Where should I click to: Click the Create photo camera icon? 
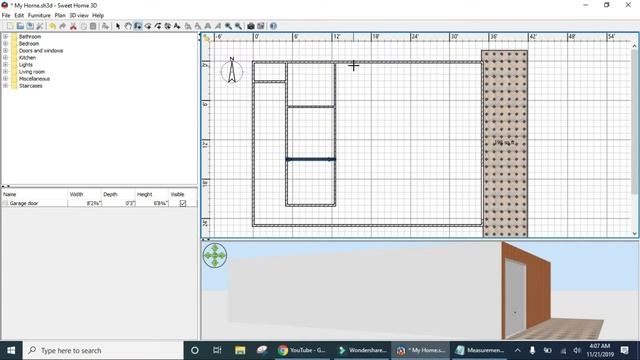click(x=251, y=26)
